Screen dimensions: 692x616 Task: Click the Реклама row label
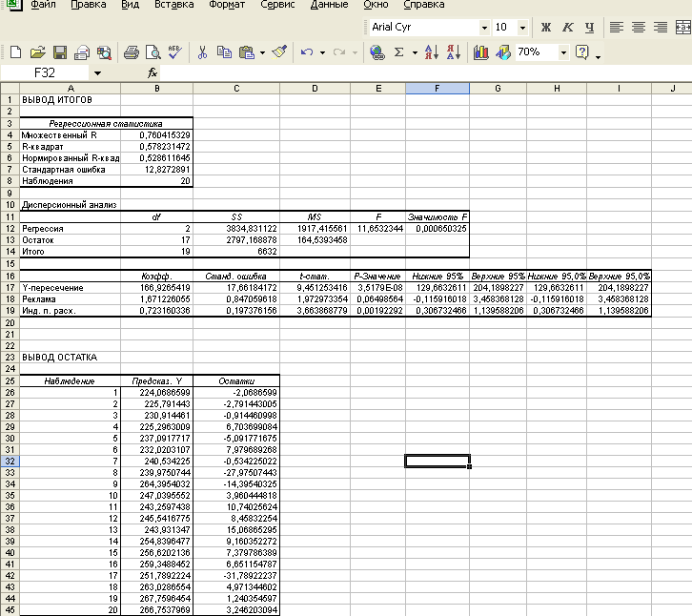click(x=70, y=299)
